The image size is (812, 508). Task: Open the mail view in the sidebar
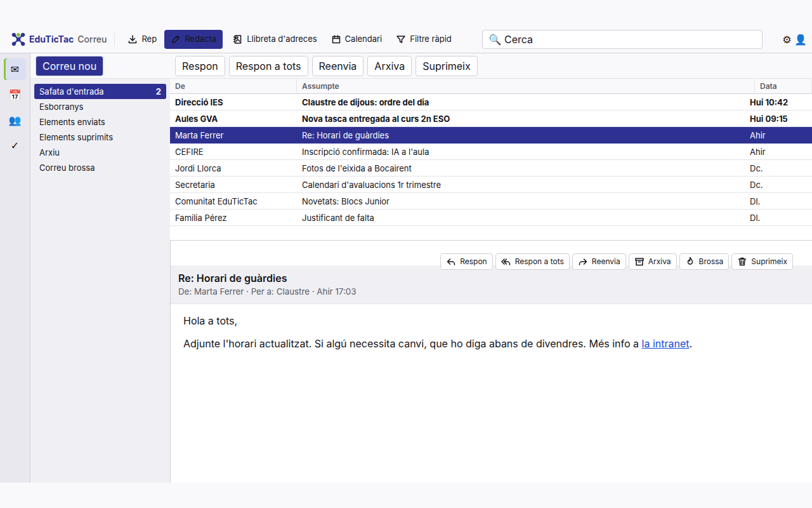(15, 69)
